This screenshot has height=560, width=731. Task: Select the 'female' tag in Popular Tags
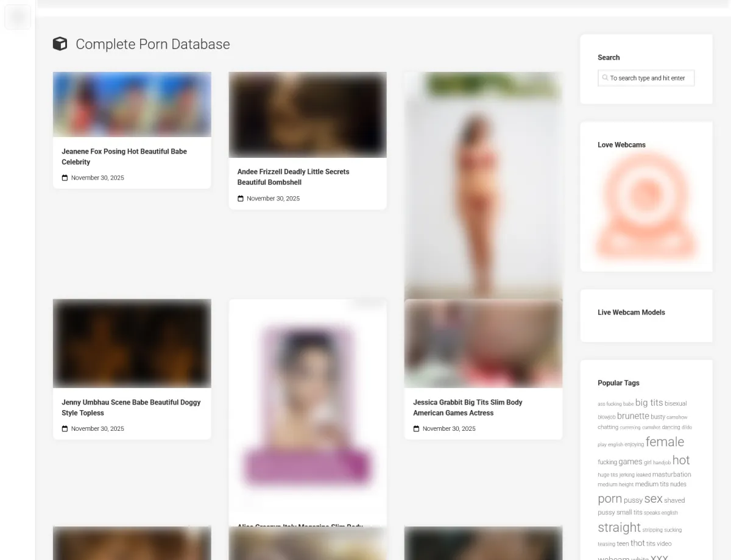pyautogui.click(x=665, y=442)
